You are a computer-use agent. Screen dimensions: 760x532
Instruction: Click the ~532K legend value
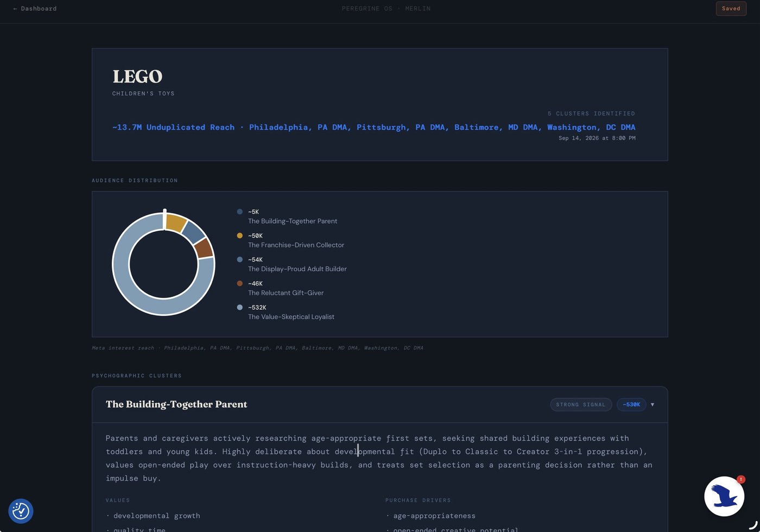click(257, 307)
